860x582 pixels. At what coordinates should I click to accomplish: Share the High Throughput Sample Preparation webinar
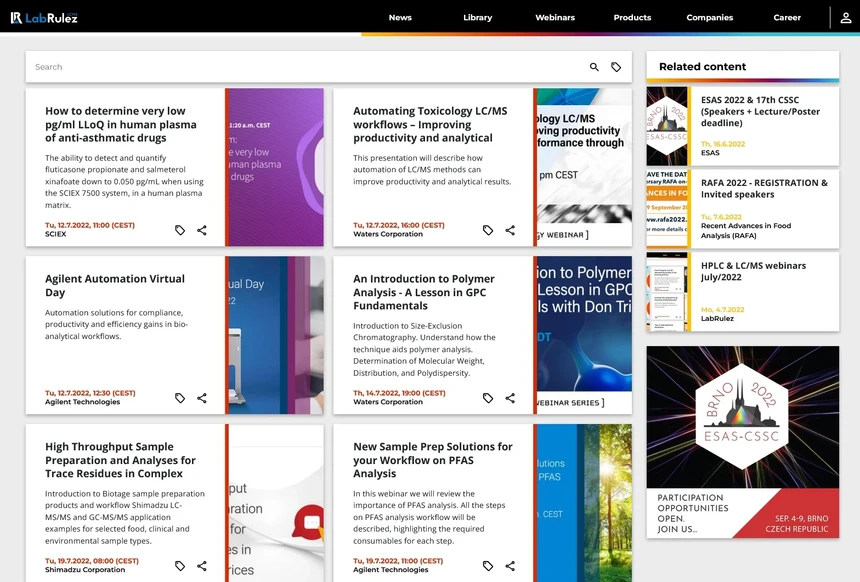point(202,566)
